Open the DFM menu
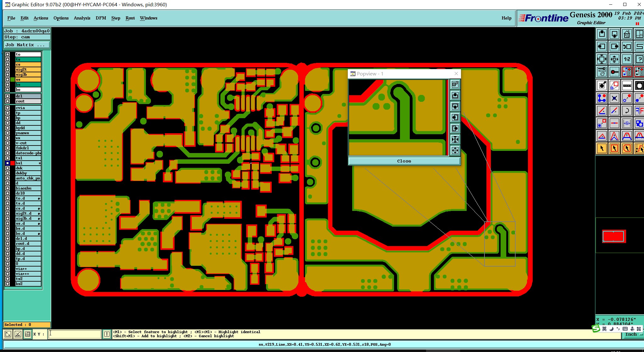The height and width of the screenshot is (352, 644). click(x=101, y=18)
